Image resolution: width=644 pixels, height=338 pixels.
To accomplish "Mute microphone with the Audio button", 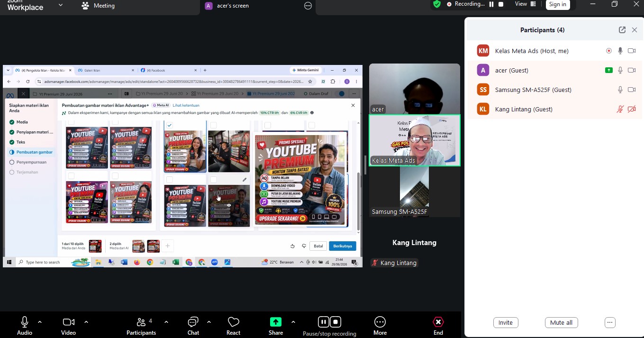I will [25, 326].
